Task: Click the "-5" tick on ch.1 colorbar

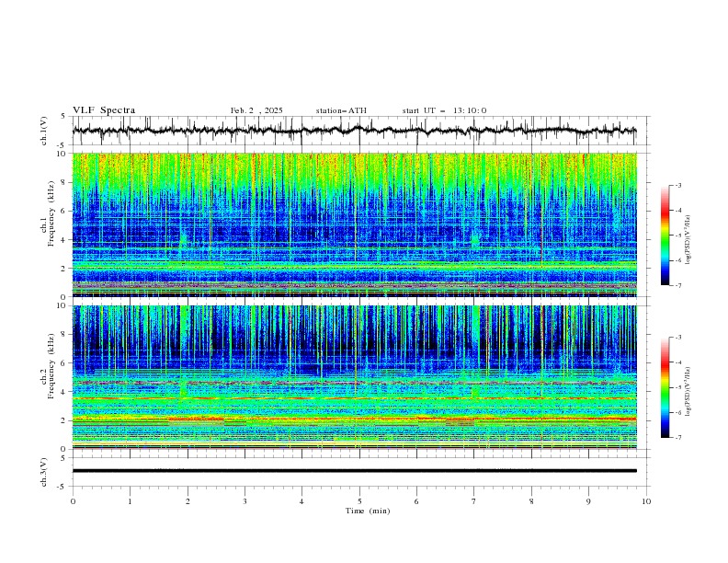Action: (x=678, y=236)
